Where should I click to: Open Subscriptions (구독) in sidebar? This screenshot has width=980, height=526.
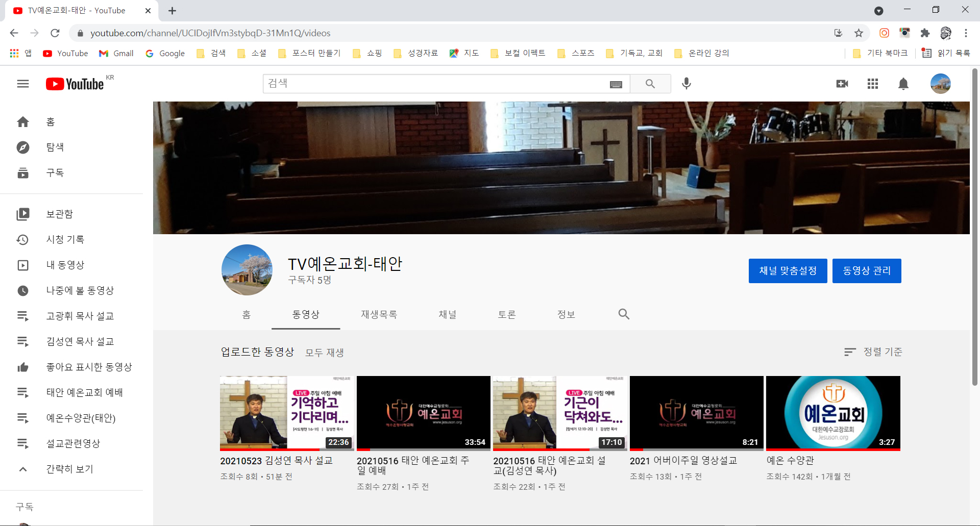(71, 173)
